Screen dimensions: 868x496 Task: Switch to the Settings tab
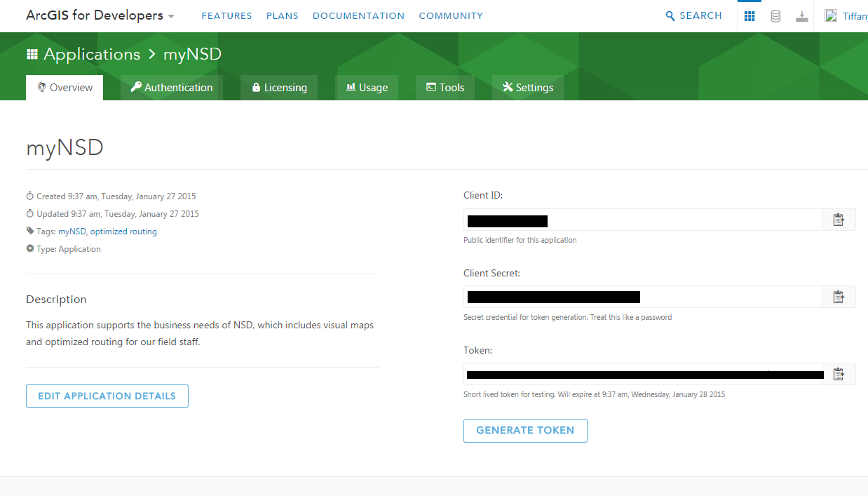528,88
